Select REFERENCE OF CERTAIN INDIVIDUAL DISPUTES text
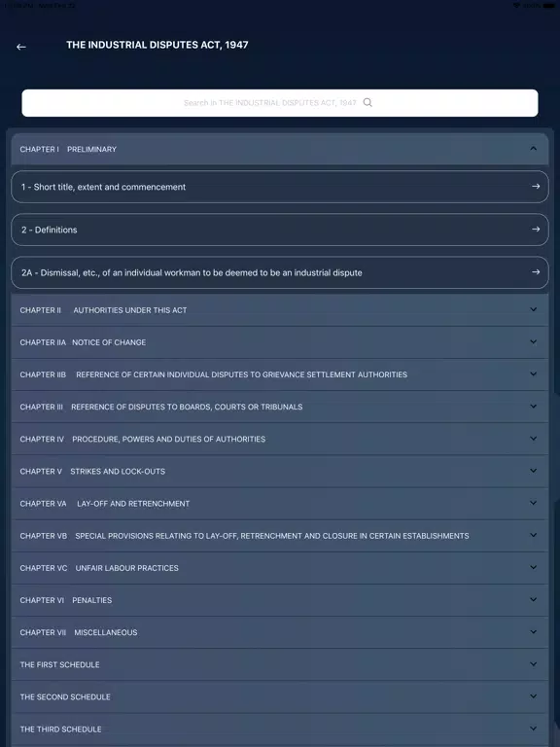 pyautogui.click(x=241, y=374)
